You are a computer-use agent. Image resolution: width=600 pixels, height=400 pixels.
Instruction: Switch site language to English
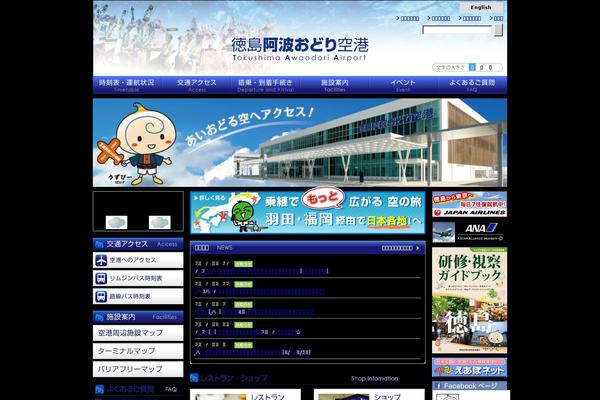(x=481, y=7)
